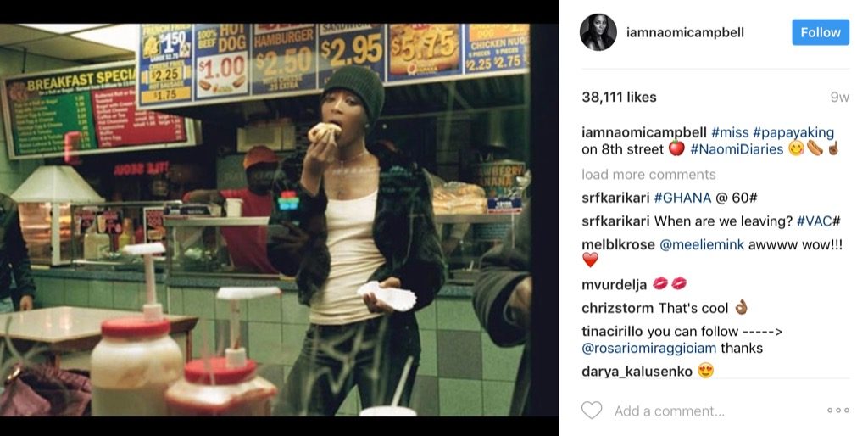Open the #miss hashtag link
This screenshot has width=868, height=436.
click(x=730, y=133)
